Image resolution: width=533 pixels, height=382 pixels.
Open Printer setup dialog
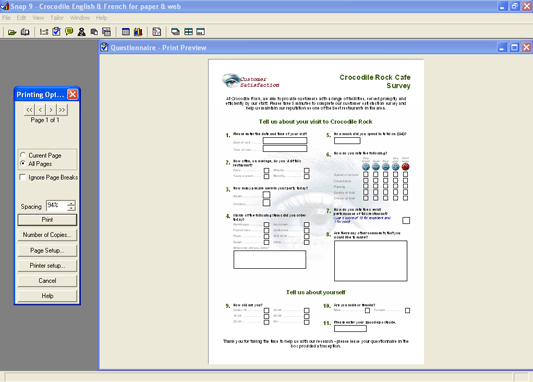(x=47, y=265)
